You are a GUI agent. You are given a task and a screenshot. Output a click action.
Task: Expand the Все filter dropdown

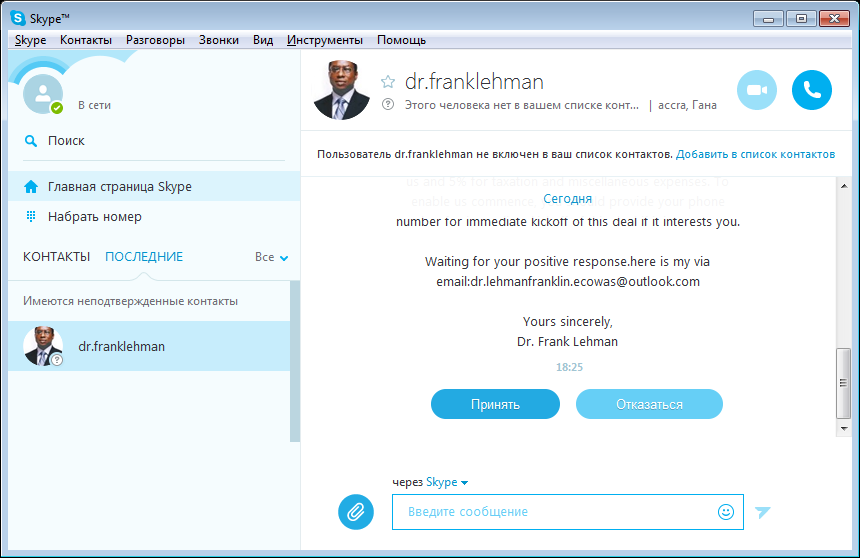coord(271,257)
